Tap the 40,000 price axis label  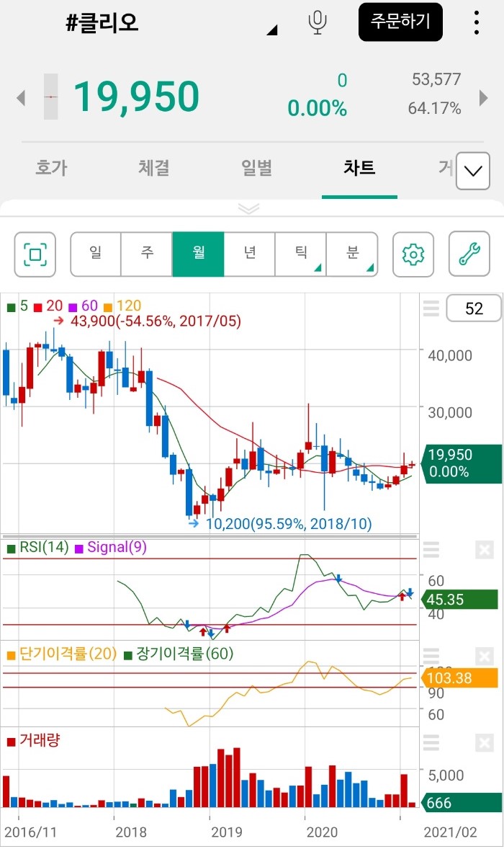click(450, 355)
